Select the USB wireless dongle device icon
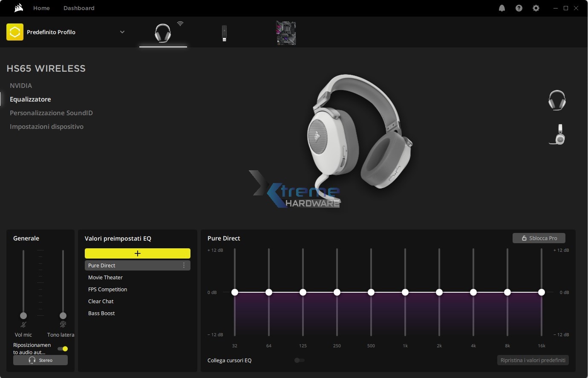Viewport: 588px width, 378px height. (224, 33)
